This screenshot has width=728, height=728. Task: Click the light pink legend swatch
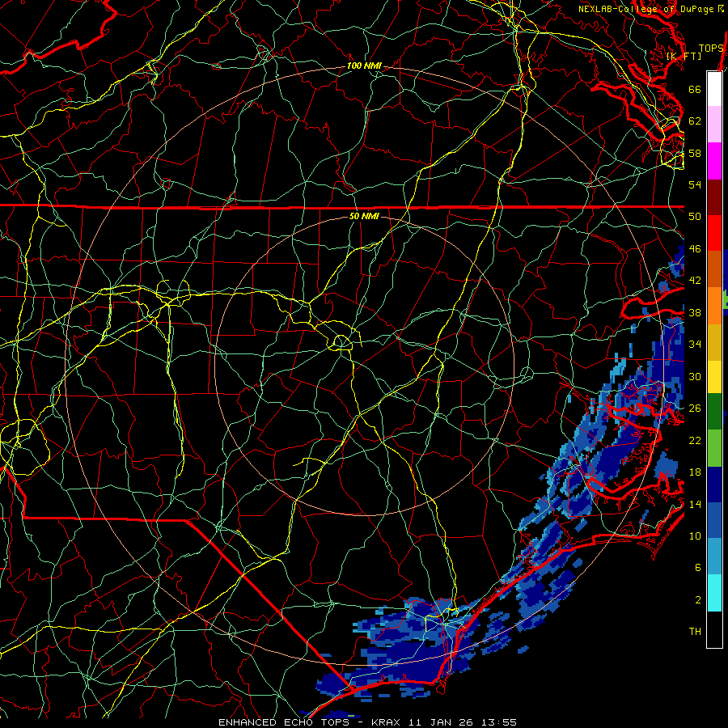pyautogui.click(x=714, y=125)
